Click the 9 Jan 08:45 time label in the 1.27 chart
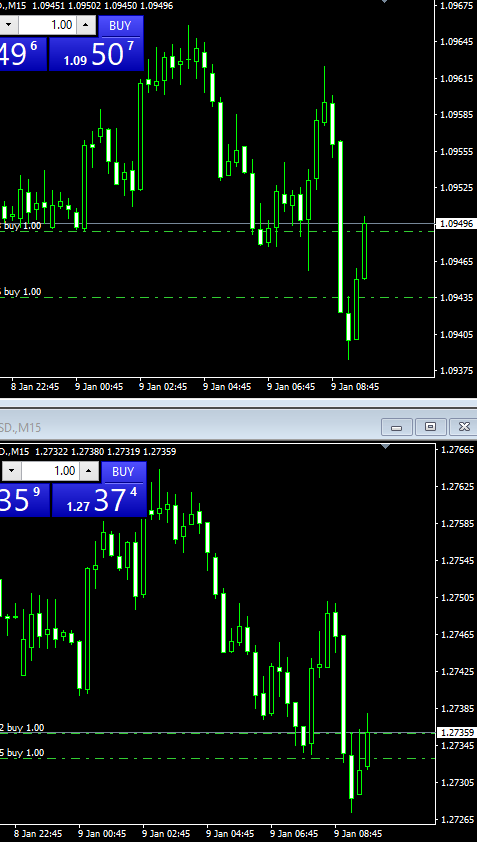477x842 pixels. pyautogui.click(x=358, y=834)
